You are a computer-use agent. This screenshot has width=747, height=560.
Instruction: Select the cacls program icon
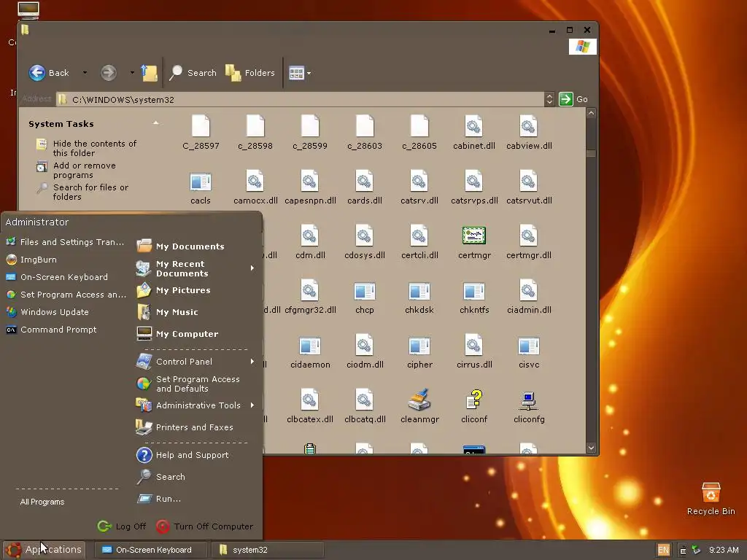click(x=201, y=182)
